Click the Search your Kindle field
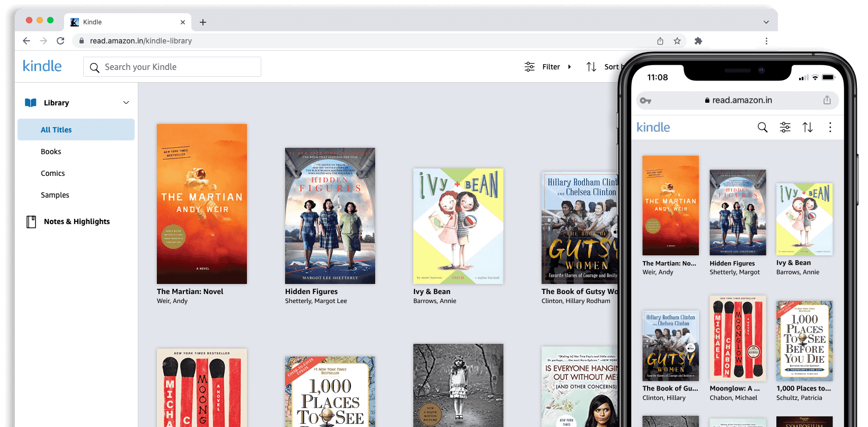The width and height of the screenshot is (868, 427). 172,67
